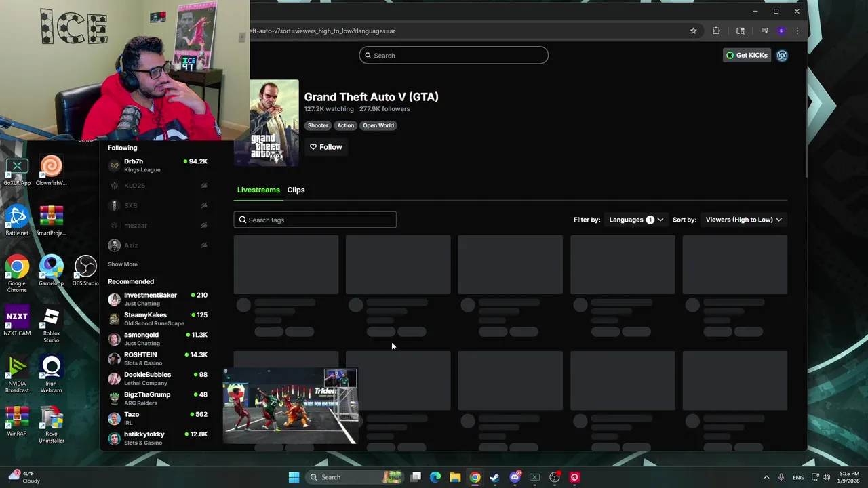Bookmark this page with the star icon
Viewport: 868px width, 488px height.
pos(693,30)
